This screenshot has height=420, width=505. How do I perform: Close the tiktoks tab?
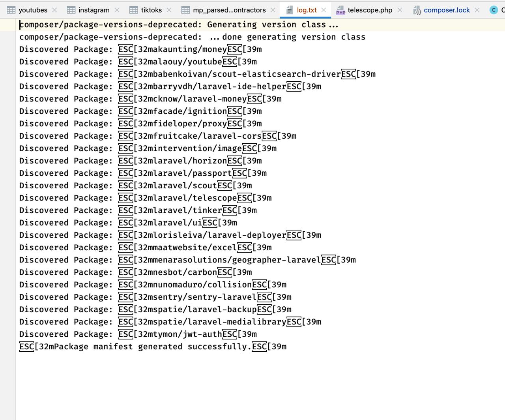(x=169, y=10)
